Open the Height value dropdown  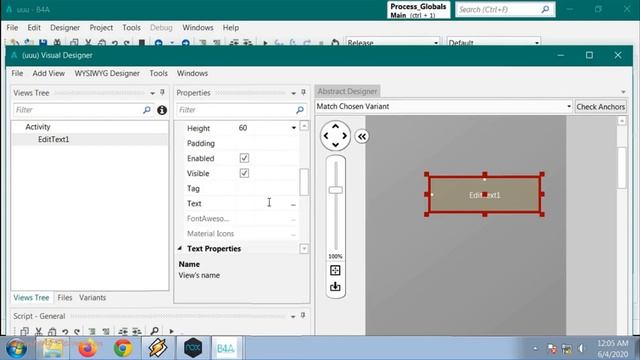tap(293, 128)
